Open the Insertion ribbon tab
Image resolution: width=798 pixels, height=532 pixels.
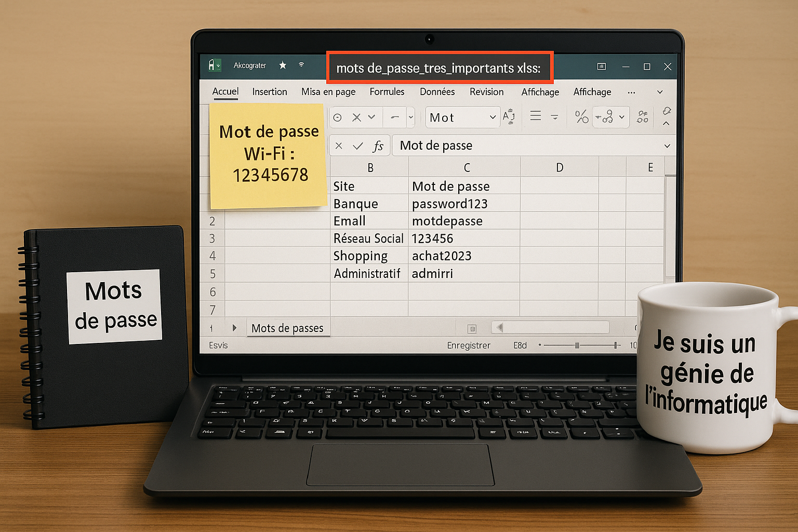[x=269, y=92]
